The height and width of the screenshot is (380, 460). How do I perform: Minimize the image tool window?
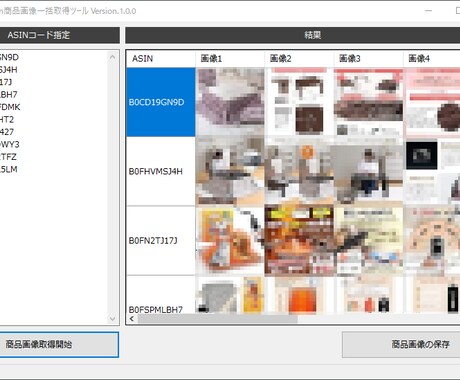428,11
